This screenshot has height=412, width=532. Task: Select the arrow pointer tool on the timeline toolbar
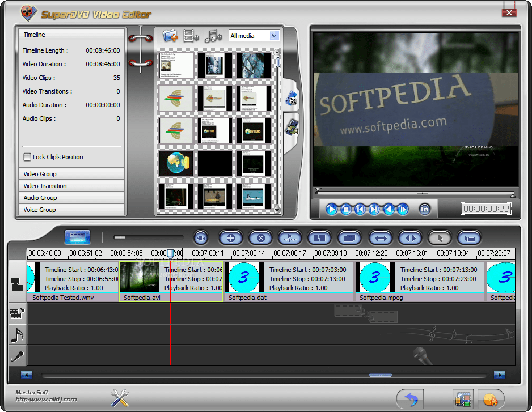[440, 238]
